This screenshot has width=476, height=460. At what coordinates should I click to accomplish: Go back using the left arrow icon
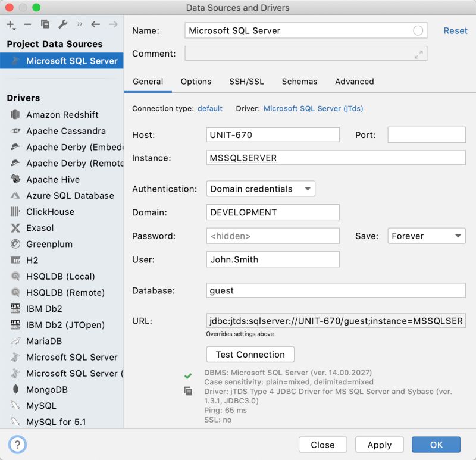click(x=95, y=24)
